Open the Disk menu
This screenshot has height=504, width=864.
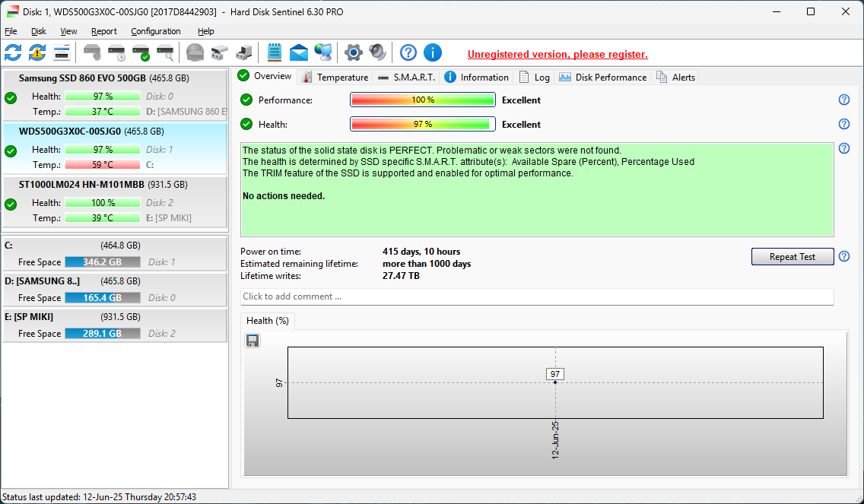click(x=39, y=31)
